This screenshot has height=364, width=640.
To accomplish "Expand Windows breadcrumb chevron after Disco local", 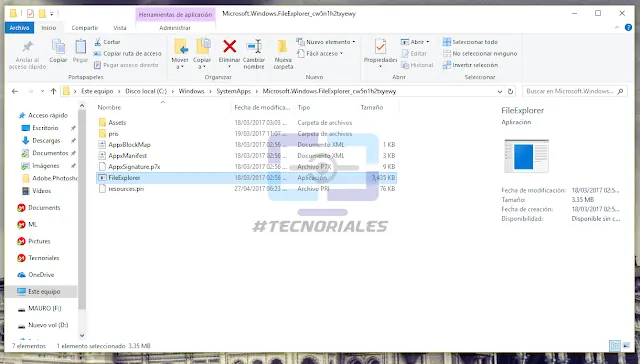I will (x=173, y=91).
